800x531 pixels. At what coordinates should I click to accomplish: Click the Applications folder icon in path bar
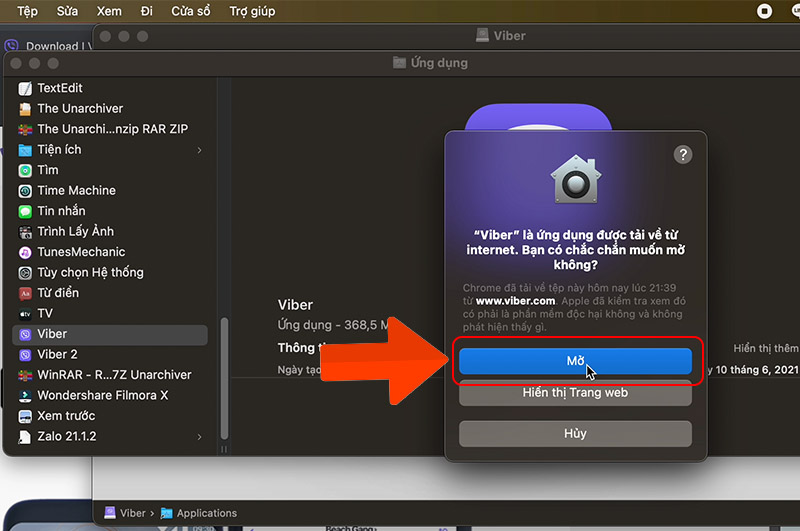[166, 513]
